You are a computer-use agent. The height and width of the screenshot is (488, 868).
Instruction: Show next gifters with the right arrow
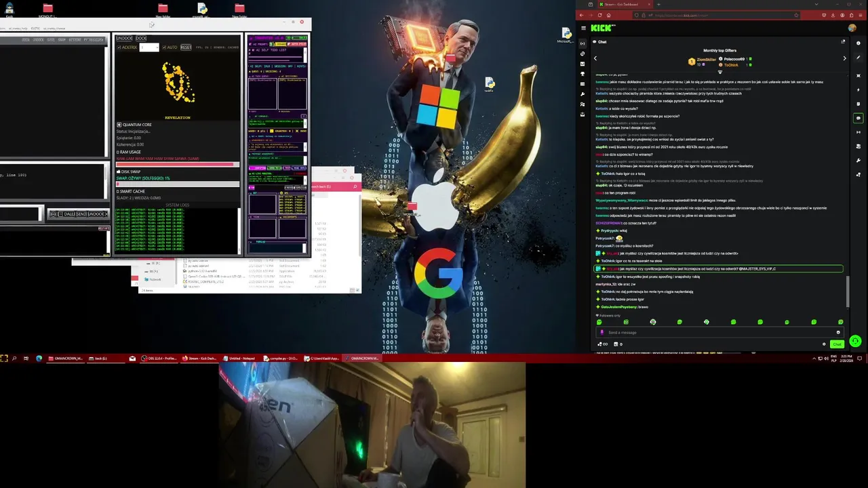844,58
